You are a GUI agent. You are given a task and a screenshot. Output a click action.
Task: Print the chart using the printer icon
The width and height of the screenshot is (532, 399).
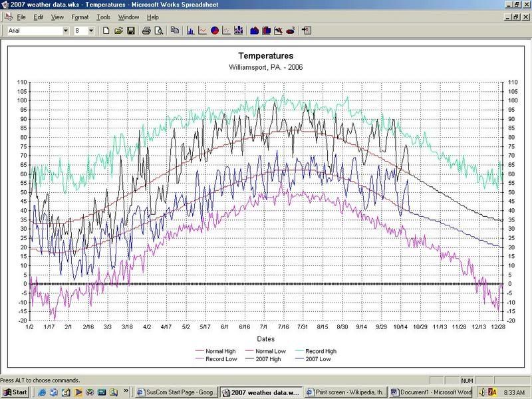pyautogui.click(x=146, y=31)
